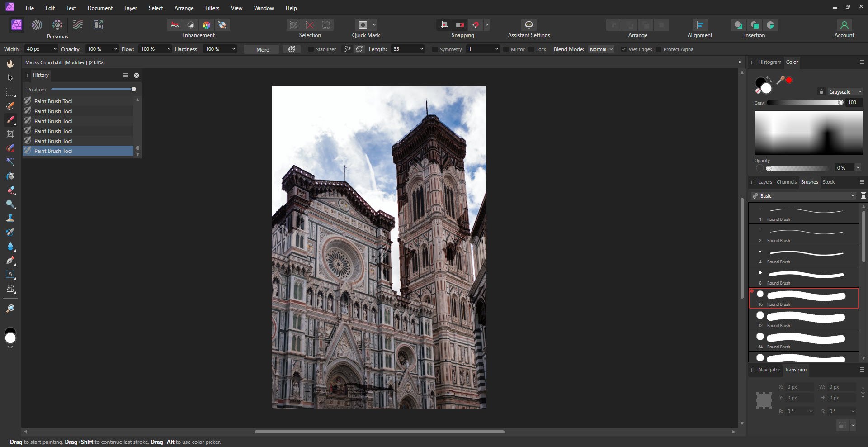Viewport: 868px width, 447px height.
Task: Activate the Zoom tool
Action: tap(10, 309)
